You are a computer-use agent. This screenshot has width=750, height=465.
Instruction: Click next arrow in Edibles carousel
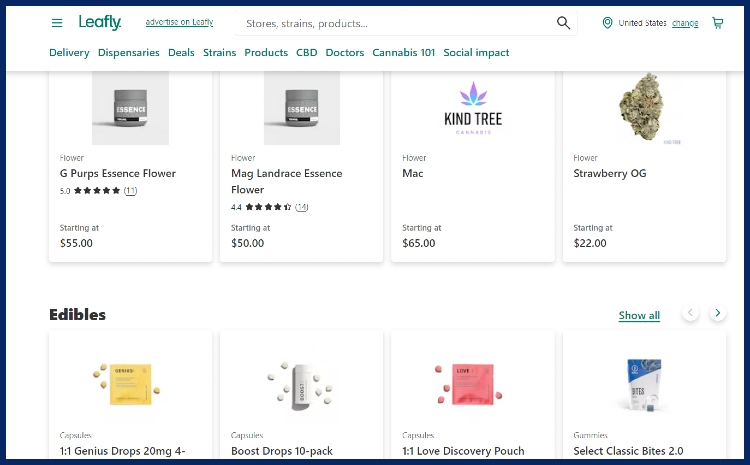tap(717, 313)
